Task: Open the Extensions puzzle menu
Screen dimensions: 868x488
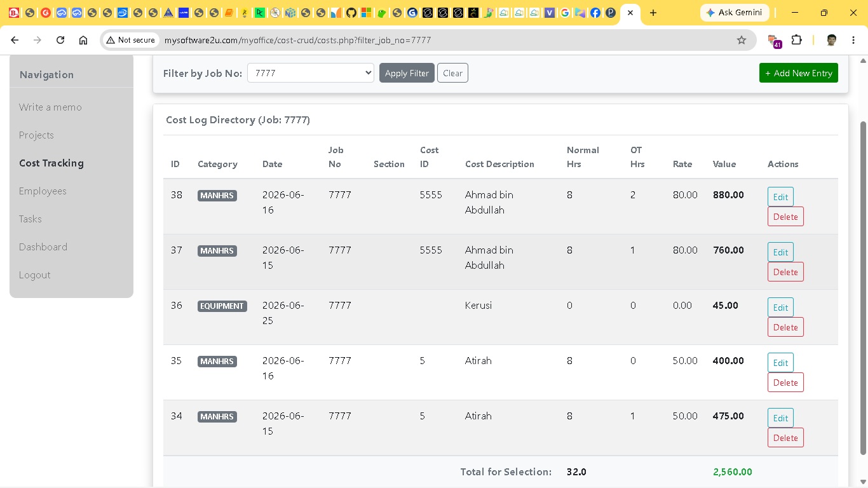Action: tap(796, 40)
